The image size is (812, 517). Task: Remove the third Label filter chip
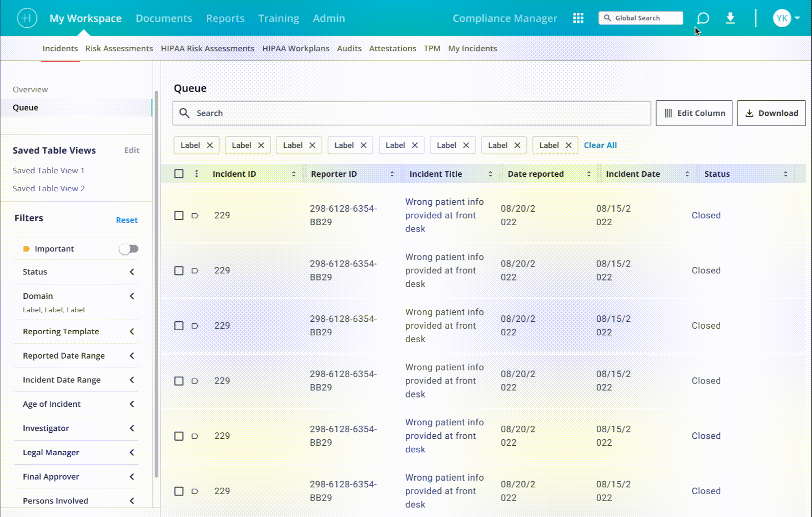pyautogui.click(x=313, y=145)
